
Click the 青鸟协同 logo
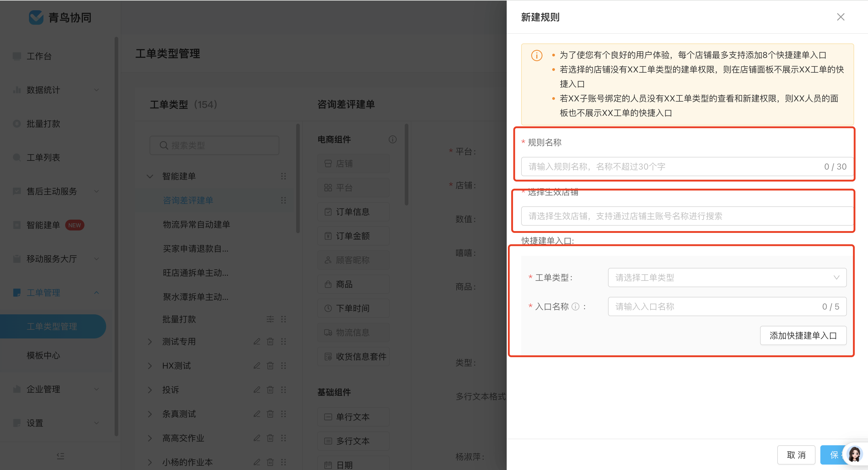click(60, 17)
